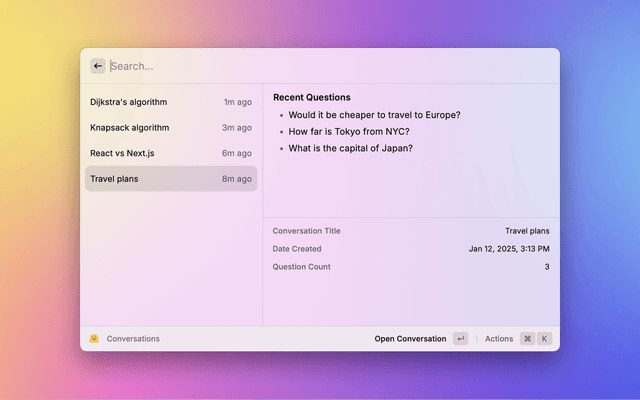Image resolution: width=640 pixels, height=400 pixels.
Task: Click the Conversation Title value Travel plans
Action: [526, 231]
